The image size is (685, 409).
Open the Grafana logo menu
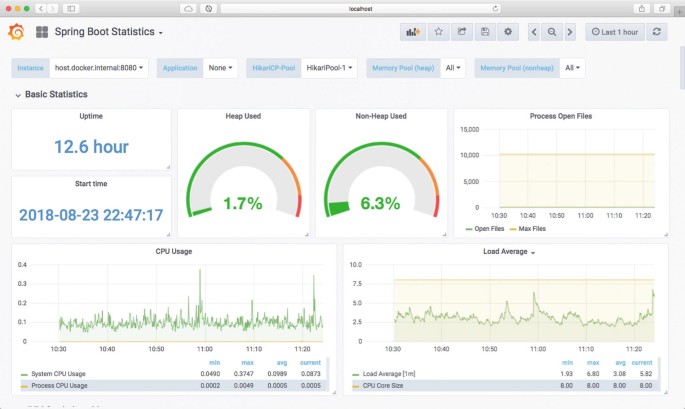[16, 31]
